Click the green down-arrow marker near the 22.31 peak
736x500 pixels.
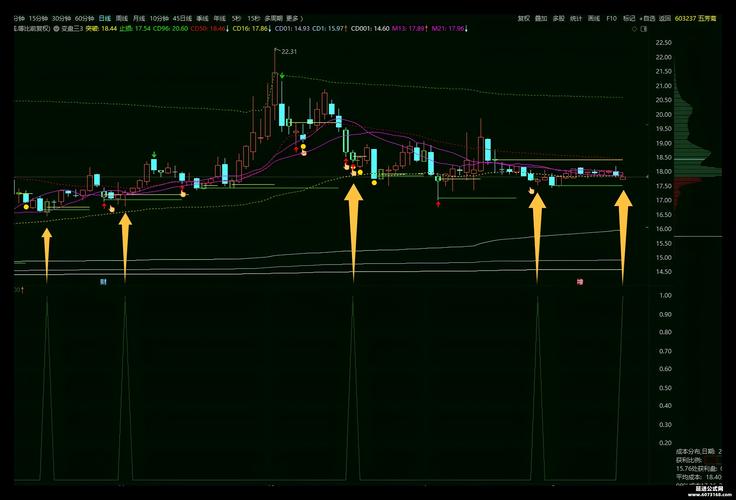(282, 75)
